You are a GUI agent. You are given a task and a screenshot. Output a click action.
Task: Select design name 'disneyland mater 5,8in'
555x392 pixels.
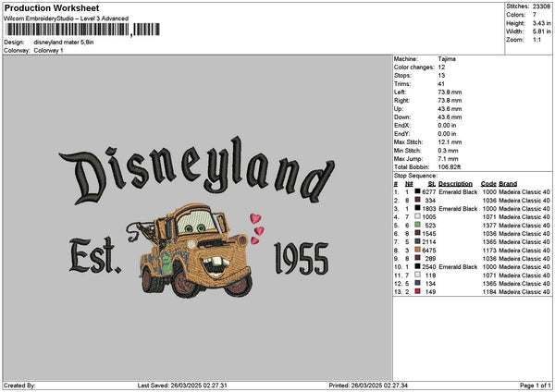(64, 43)
